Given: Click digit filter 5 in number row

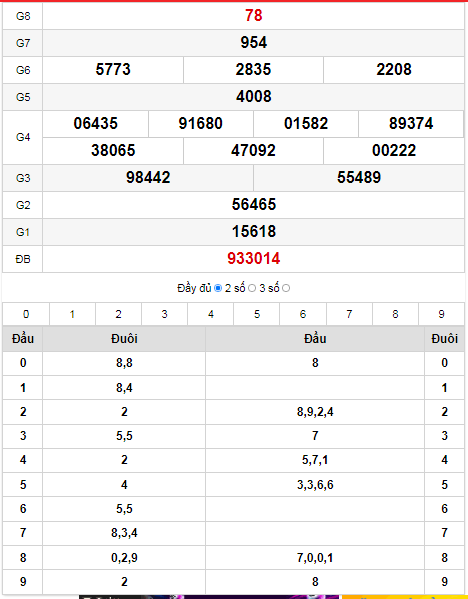Looking at the screenshot, I should [x=257, y=314].
